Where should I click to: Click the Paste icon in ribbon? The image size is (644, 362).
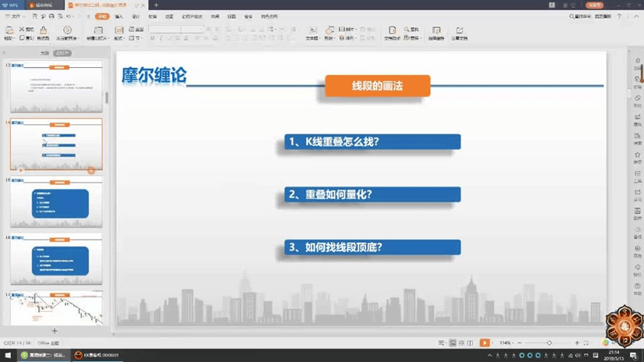click(x=9, y=31)
